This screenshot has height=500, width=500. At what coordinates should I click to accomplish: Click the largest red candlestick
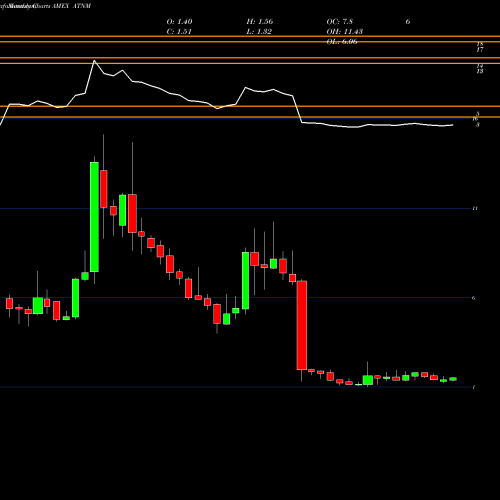(x=302, y=325)
